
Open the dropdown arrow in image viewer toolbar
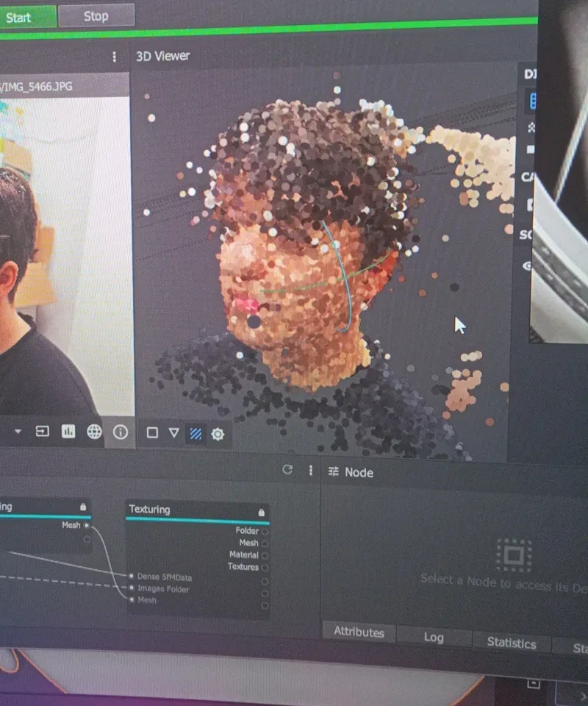tap(18, 431)
